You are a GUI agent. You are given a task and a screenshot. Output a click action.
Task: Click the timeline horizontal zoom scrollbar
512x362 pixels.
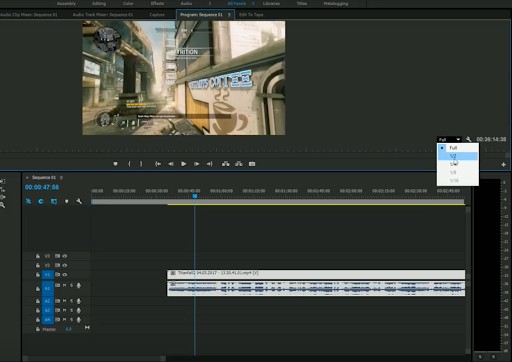(94, 359)
